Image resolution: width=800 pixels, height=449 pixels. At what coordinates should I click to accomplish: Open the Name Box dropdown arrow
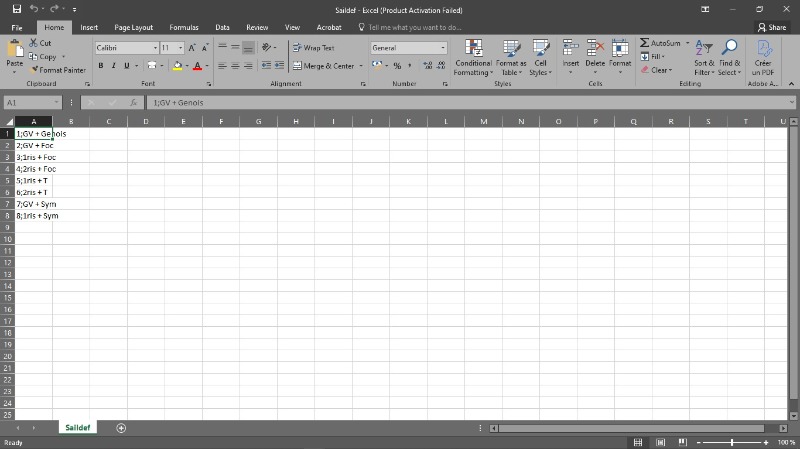pos(56,103)
